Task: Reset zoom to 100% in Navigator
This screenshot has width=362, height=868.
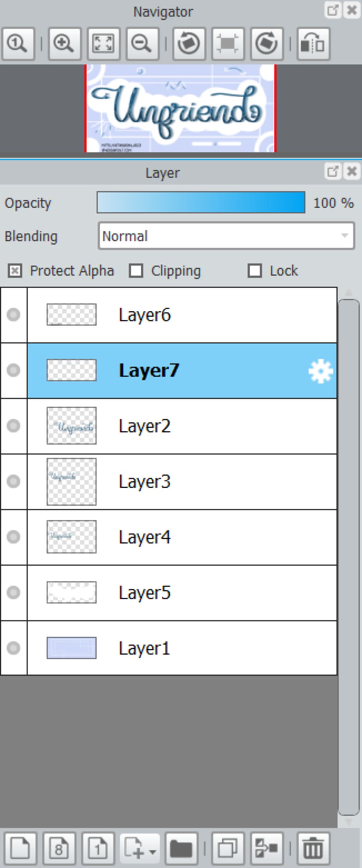Action: click(x=18, y=44)
